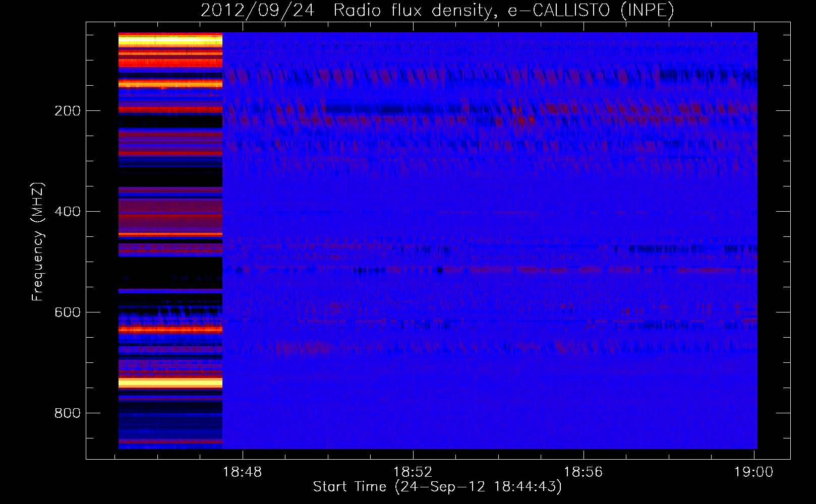
Task: Click the 'Frequency (MHZ)' axis label
Action: click(38, 242)
